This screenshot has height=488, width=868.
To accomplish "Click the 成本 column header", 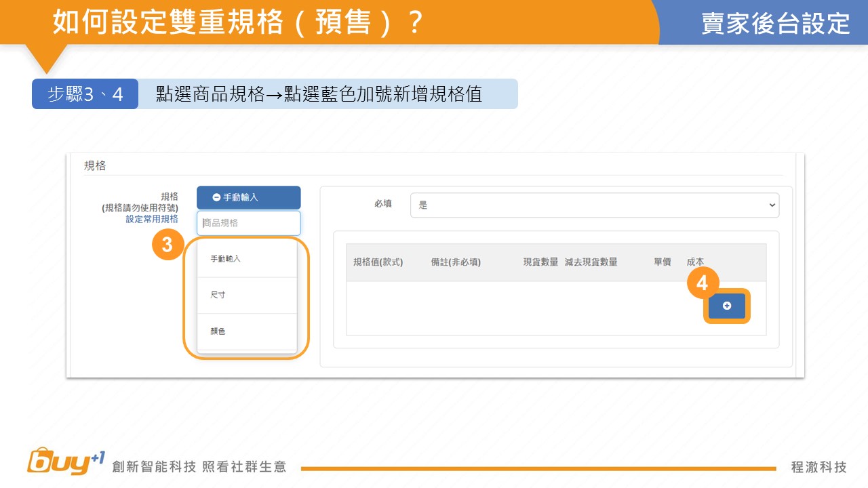I will [695, 262].
